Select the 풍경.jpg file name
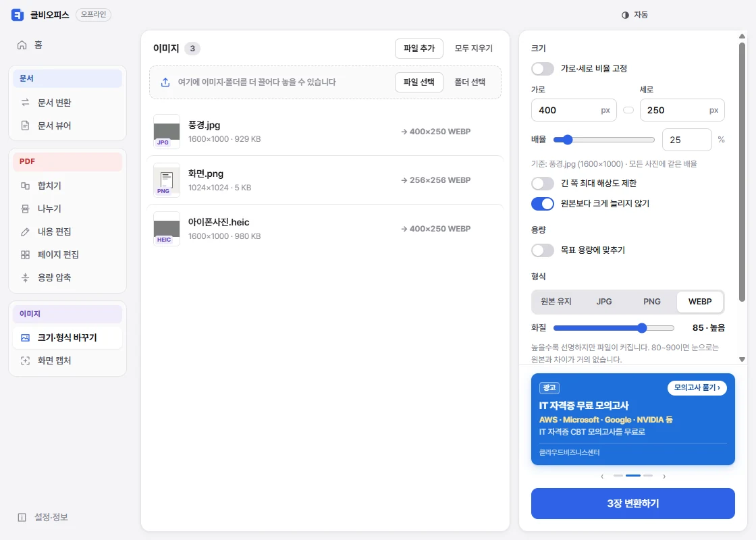 tap(204, 126)
